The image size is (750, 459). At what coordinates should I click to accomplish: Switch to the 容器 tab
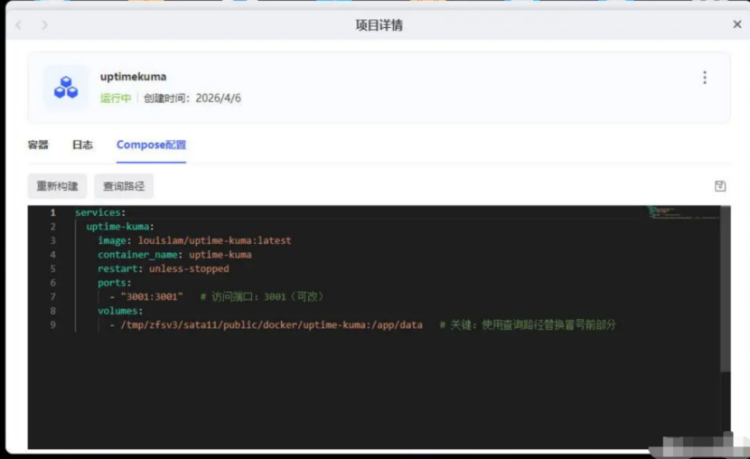click(38, 144)
